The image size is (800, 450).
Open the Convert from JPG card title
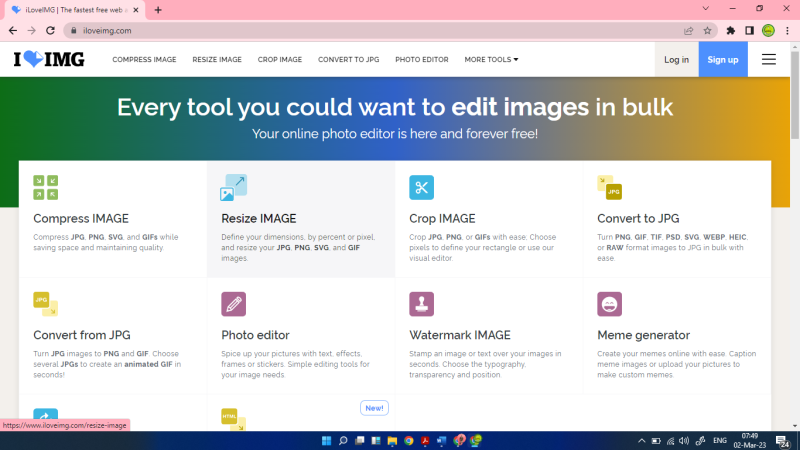click(x=82, y=335)
